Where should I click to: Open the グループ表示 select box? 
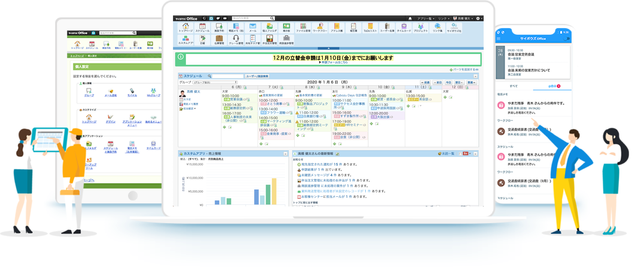point(215,82)
